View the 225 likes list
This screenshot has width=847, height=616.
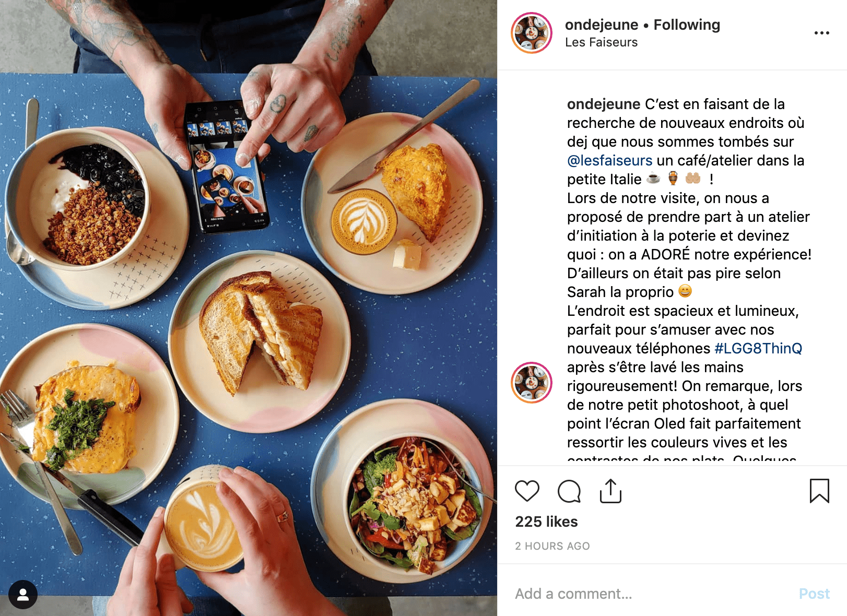point(546,522)
